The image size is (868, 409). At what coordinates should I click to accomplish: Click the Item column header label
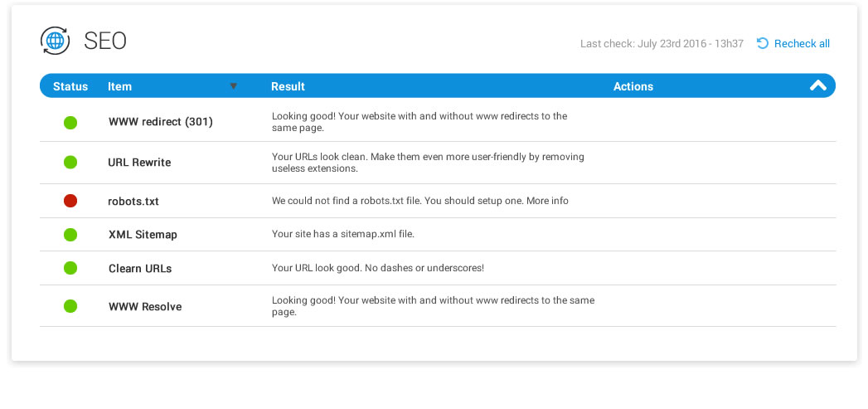[119, 86]
